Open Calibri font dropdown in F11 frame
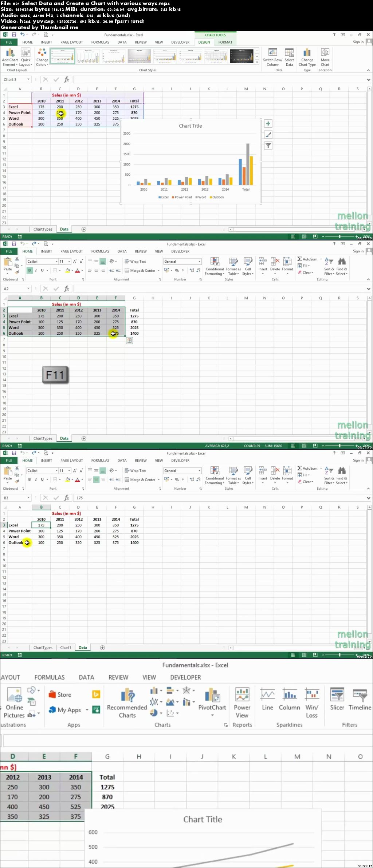Viewport: 373px width, 868px height. tap(57, 262)
